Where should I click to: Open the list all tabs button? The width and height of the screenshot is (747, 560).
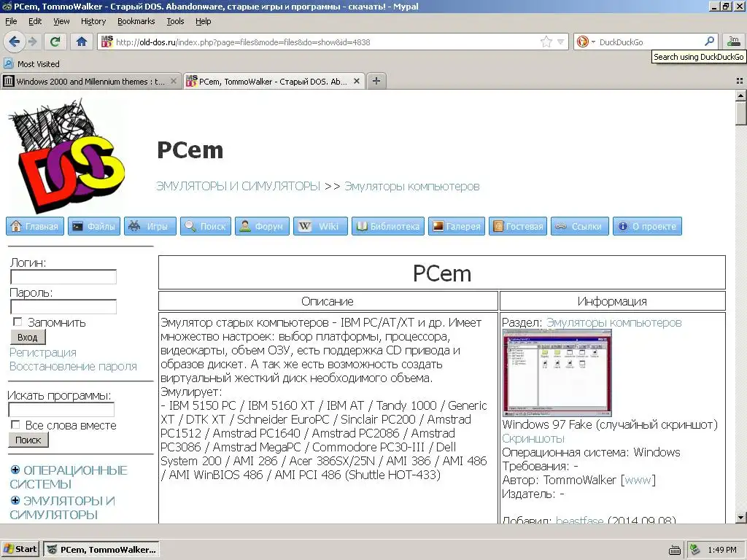[x=740, y=82]
